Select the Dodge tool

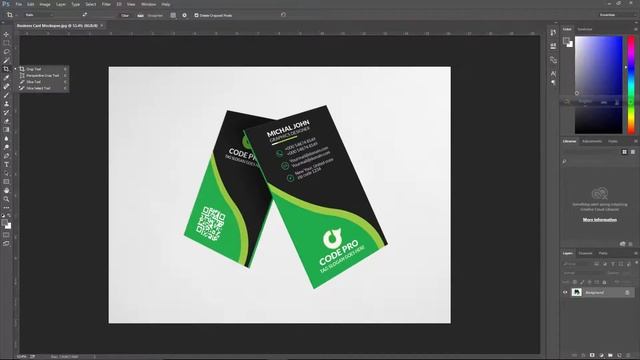(6, 147)
